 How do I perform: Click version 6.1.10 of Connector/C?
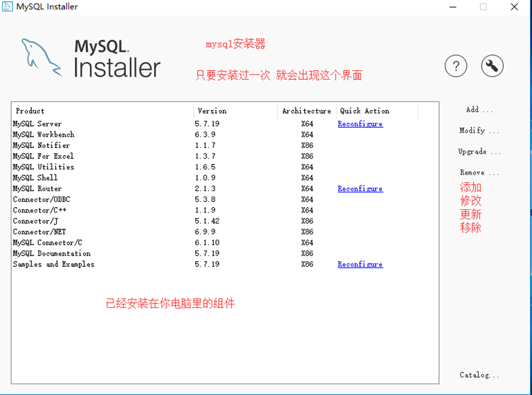tap(207, 243)
